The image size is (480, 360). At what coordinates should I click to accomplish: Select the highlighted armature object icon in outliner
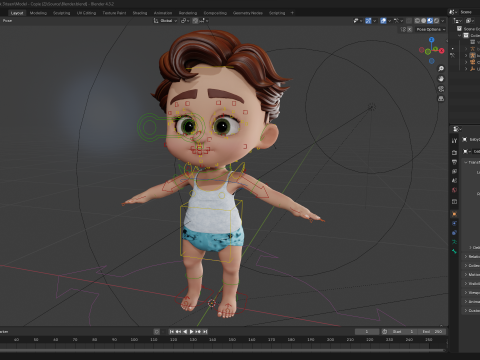pyautogui.click(x=473, y=55)
